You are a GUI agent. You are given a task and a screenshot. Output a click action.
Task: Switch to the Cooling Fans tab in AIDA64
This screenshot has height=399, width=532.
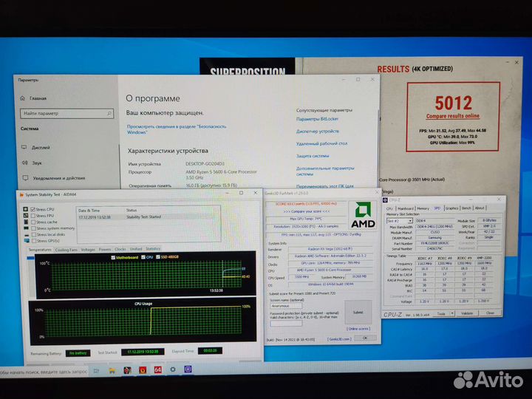[66, 249]
